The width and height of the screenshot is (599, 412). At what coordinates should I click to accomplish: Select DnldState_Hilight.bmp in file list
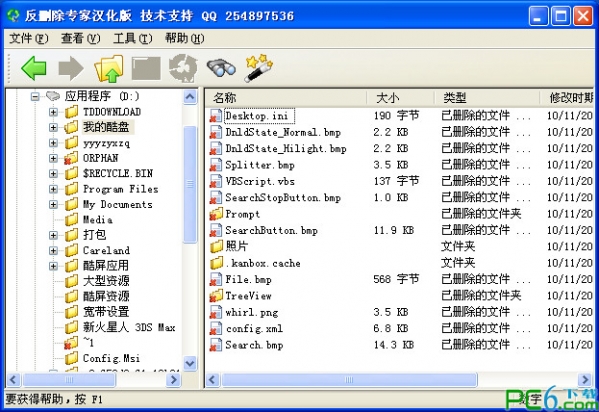[x=286, y=149]
